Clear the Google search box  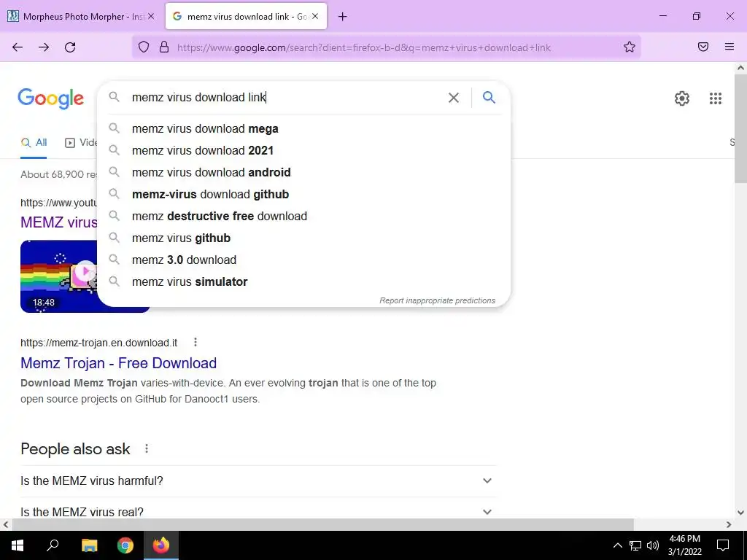tap(454, 98)
